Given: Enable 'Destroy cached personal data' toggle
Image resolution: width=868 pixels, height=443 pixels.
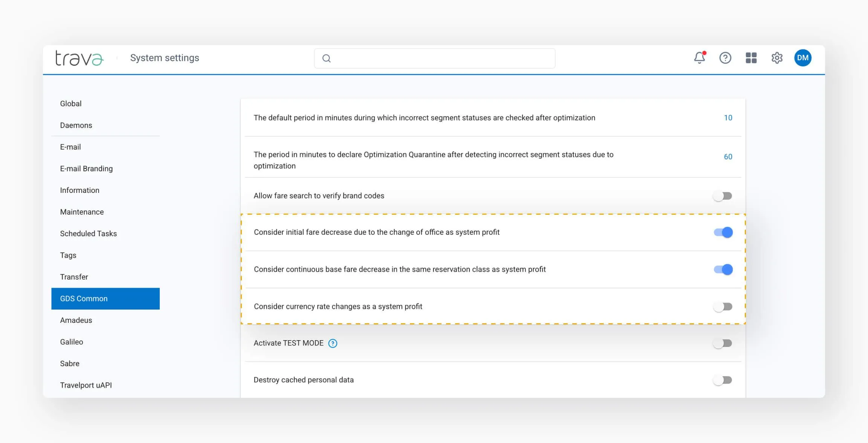Looking at the screenshot, I should point(722,380).
